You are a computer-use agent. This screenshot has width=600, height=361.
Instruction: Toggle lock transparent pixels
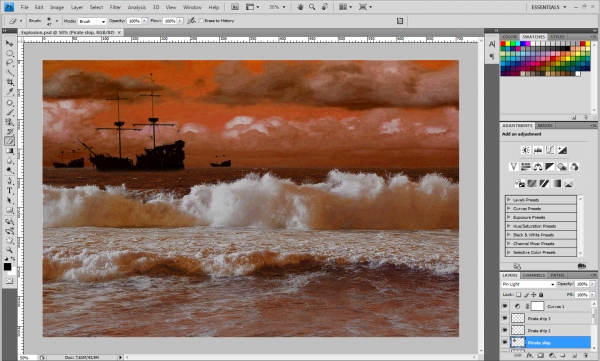point(518,294)
